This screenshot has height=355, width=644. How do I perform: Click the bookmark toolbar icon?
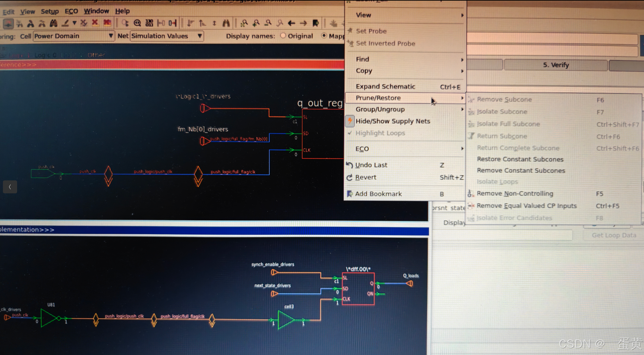point(316,23)
